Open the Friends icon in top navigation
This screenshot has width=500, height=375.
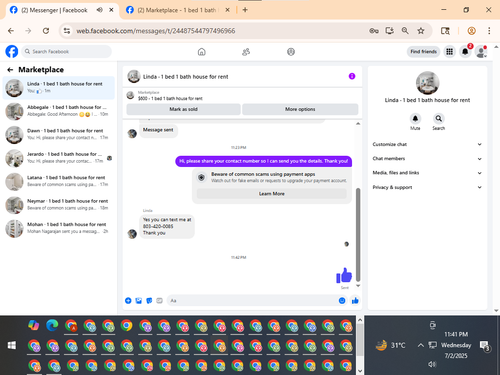click(x=246, y=52)
